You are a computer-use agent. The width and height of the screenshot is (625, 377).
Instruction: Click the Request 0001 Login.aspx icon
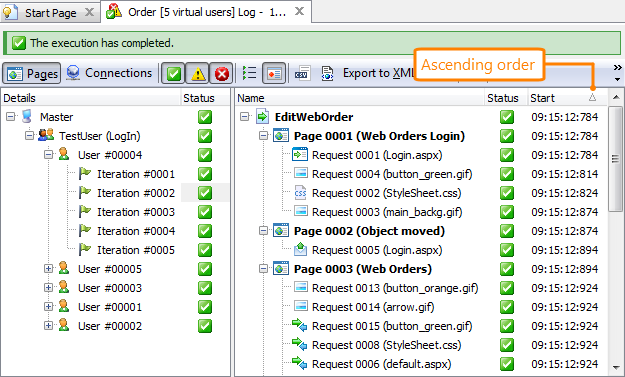click(x=300, y=154)
